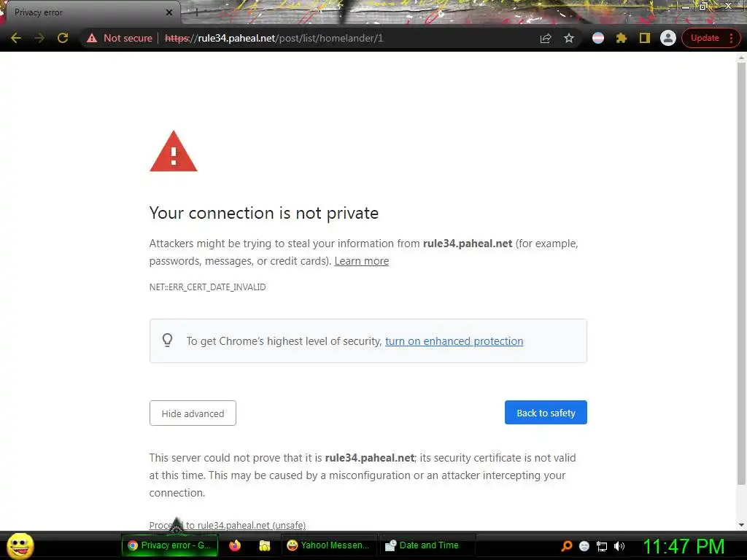Open the network tray icon

click(x=602, y=546)
